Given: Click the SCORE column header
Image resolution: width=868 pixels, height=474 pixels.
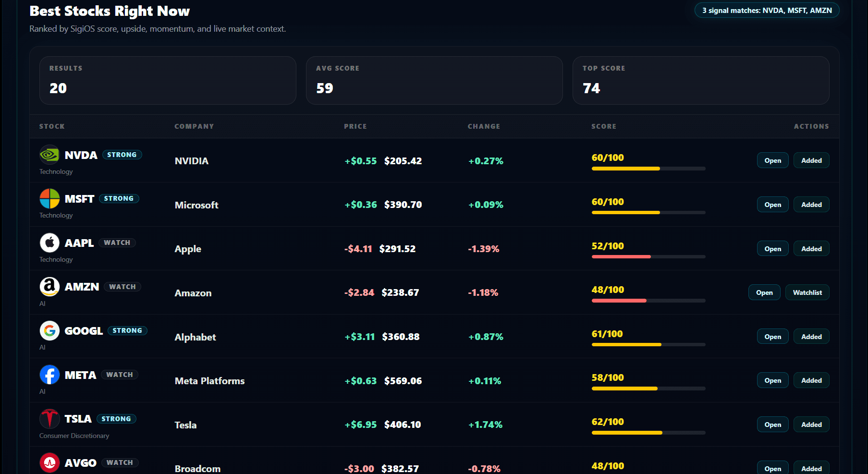Looking at the screenshot, I should point(604,126).
